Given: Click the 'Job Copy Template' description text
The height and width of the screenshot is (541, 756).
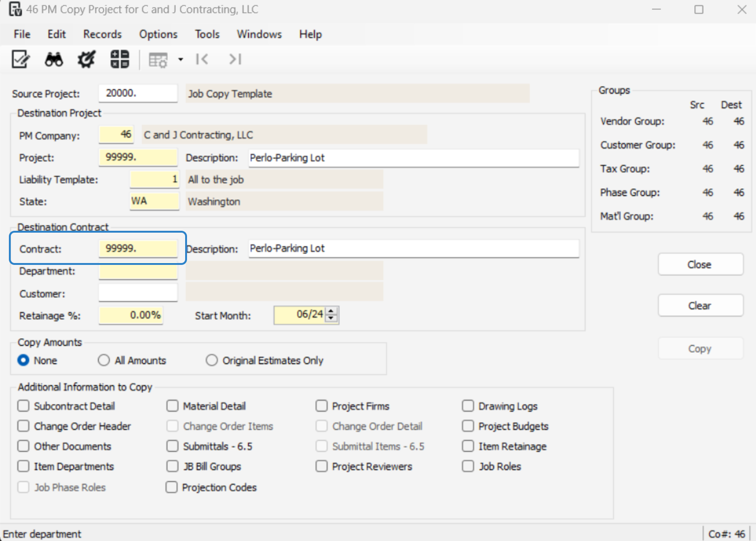Looking at the screenshot, I should [230, 94].
